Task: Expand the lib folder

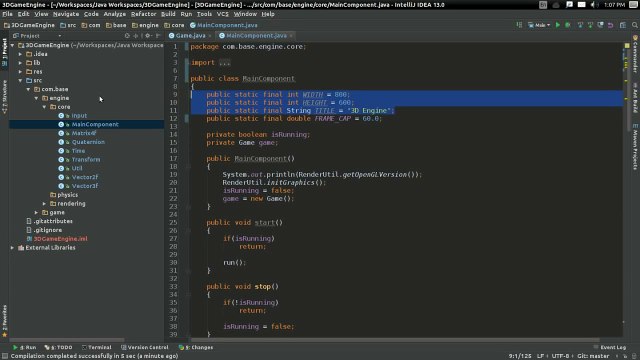Action: 20,63
